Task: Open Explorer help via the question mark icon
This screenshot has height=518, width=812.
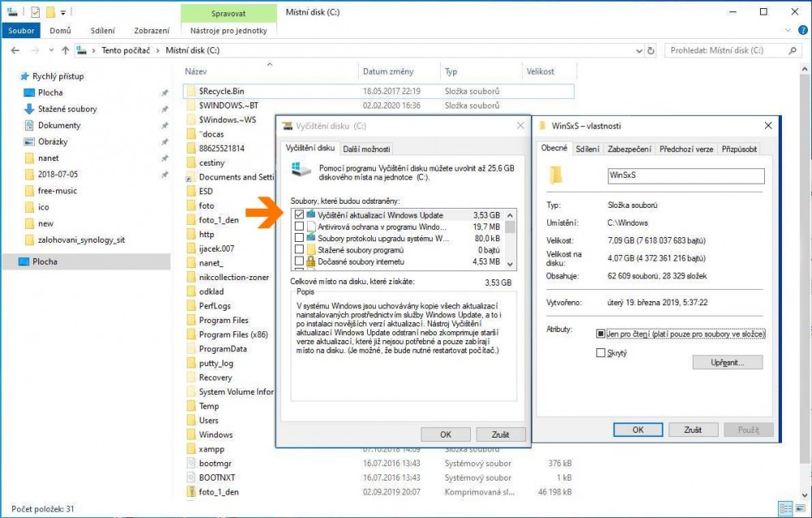Action: (x=803, y=30)
